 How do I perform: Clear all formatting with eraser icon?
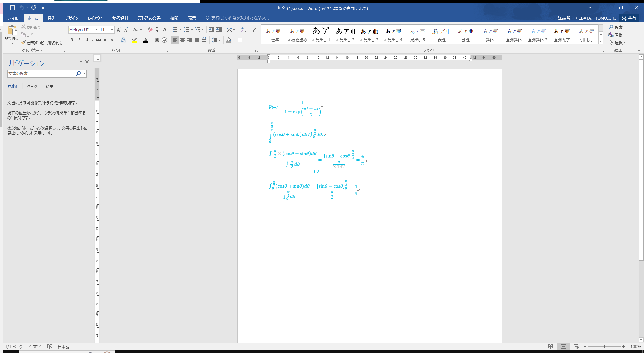[150, 30]
